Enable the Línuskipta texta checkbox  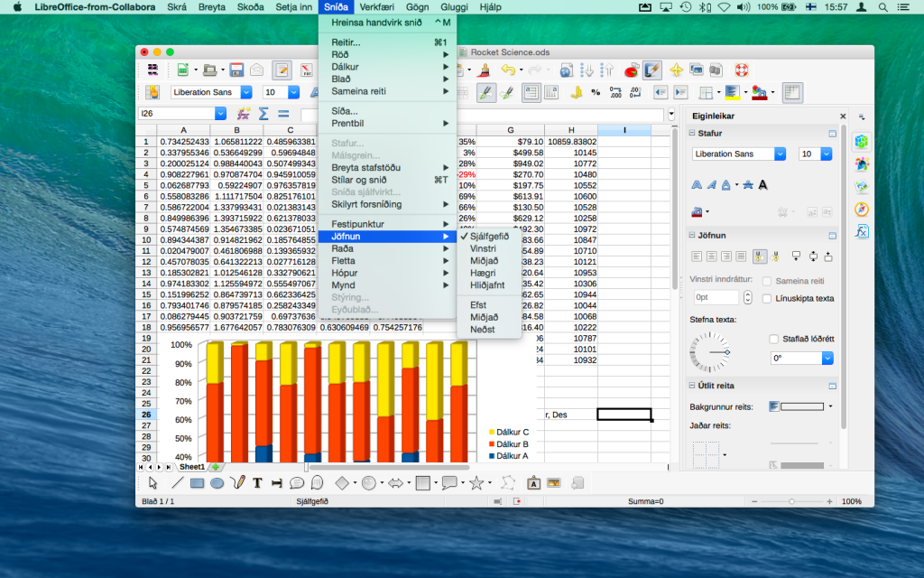(x=767, y=298)
